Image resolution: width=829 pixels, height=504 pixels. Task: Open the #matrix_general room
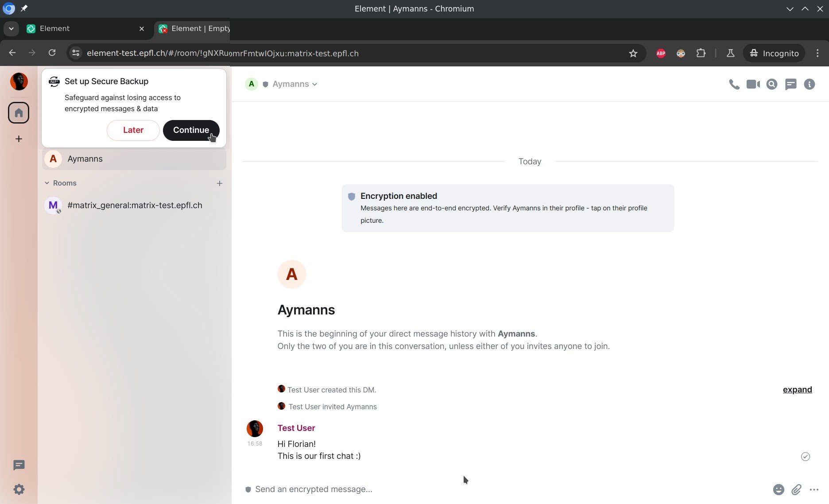134,205
